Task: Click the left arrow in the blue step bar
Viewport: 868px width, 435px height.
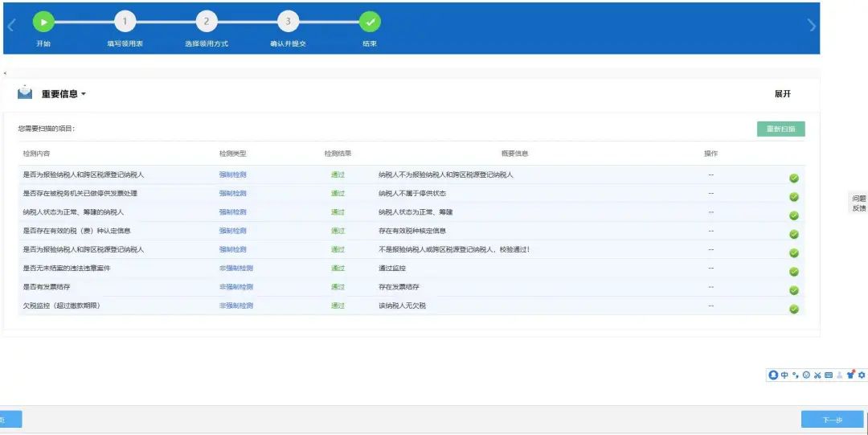Action: (x=11, y=25)
